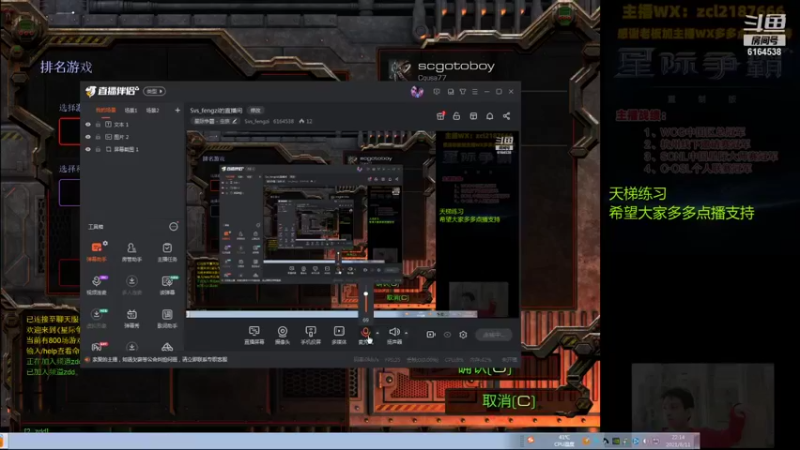Click the live stream button at bottom right
800x450 pixels.
(493, 335)
